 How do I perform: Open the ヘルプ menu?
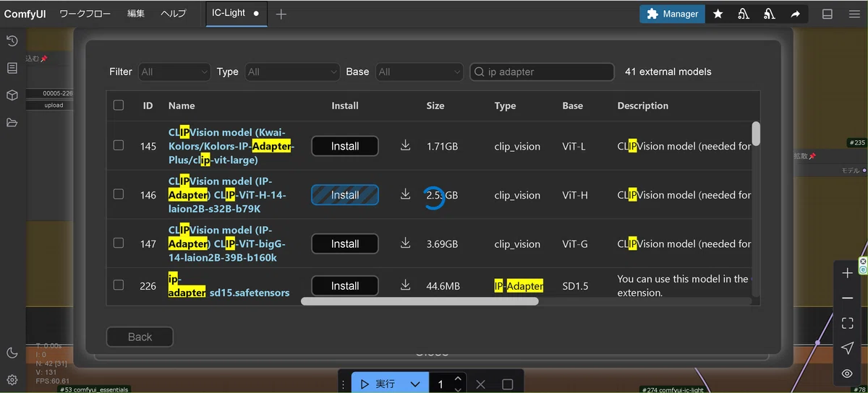[173, 14]
